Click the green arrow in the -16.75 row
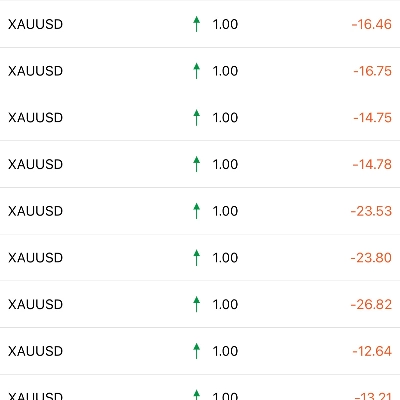 coord(197,71)
